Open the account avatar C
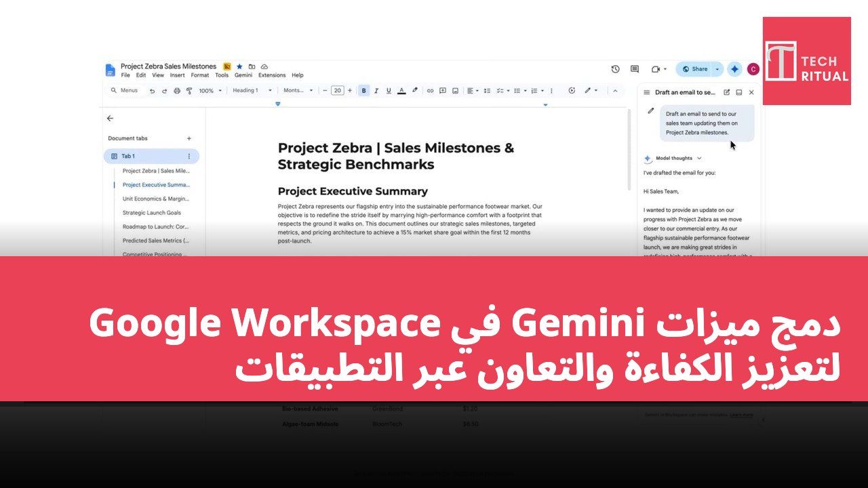868x488 pixels. tap(753, 69)
